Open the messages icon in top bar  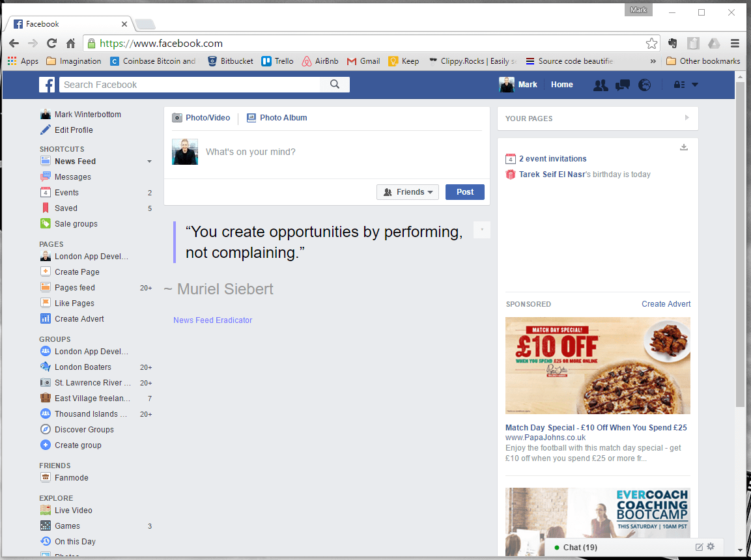pos(622,85)
